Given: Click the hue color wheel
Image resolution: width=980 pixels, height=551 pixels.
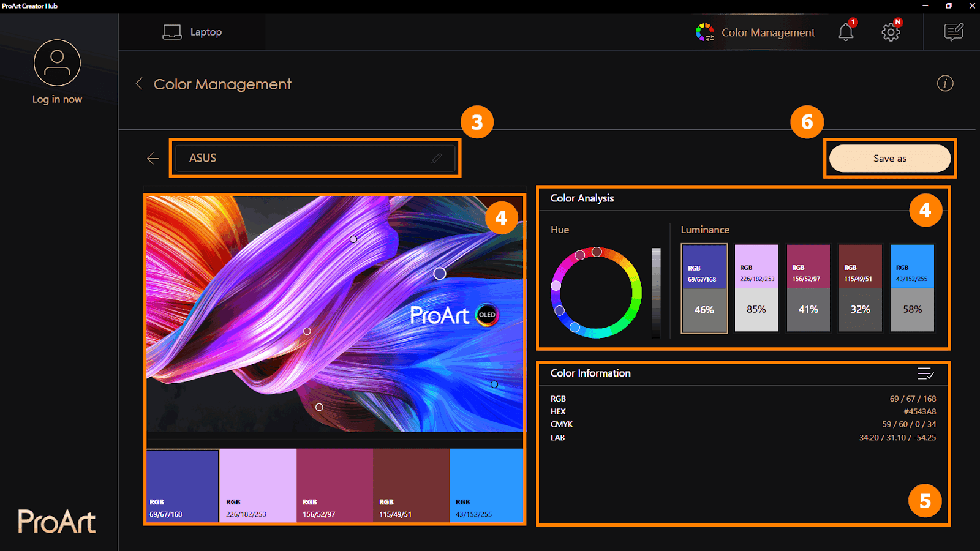Looking at the screenshot, I should tap(596, 293).
